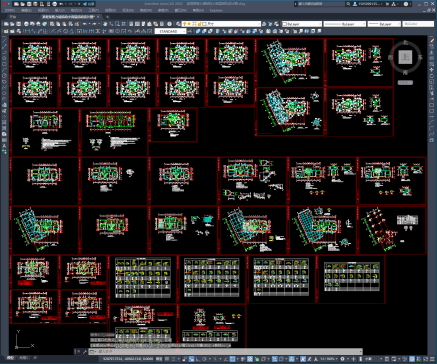Open the ByLayer color control dropdown

click(x=302, y=24)
